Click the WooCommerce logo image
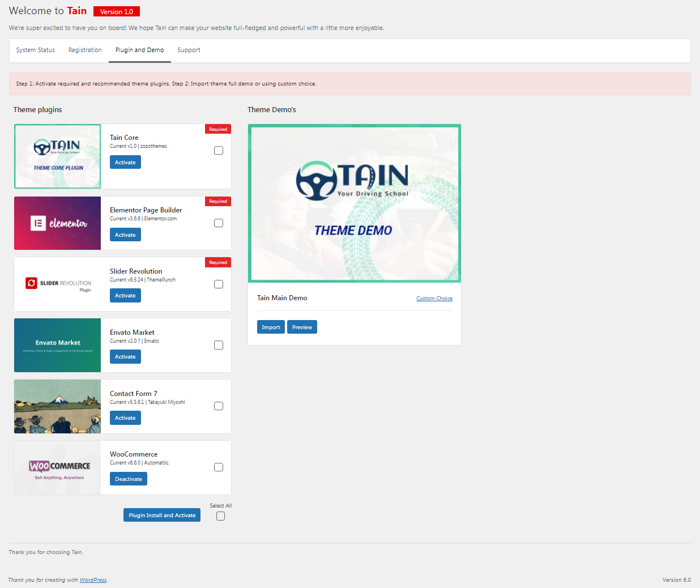 click(x=57, y=467)
